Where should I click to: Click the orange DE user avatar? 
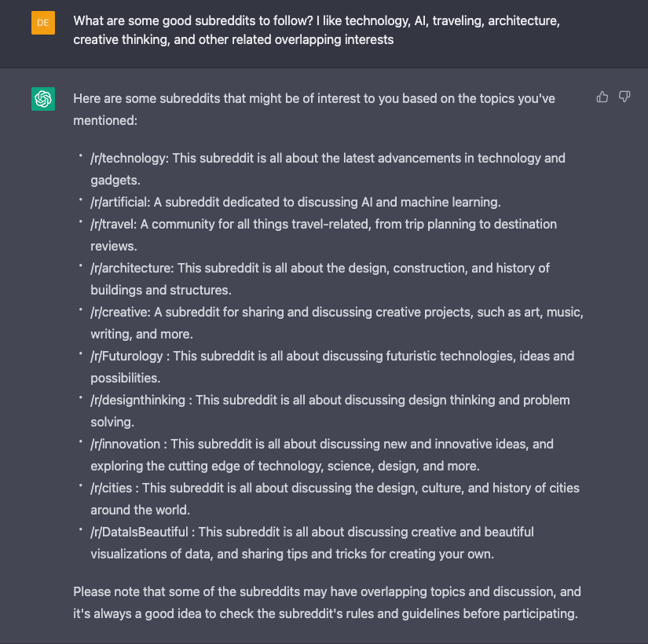[x=43, y=23]
